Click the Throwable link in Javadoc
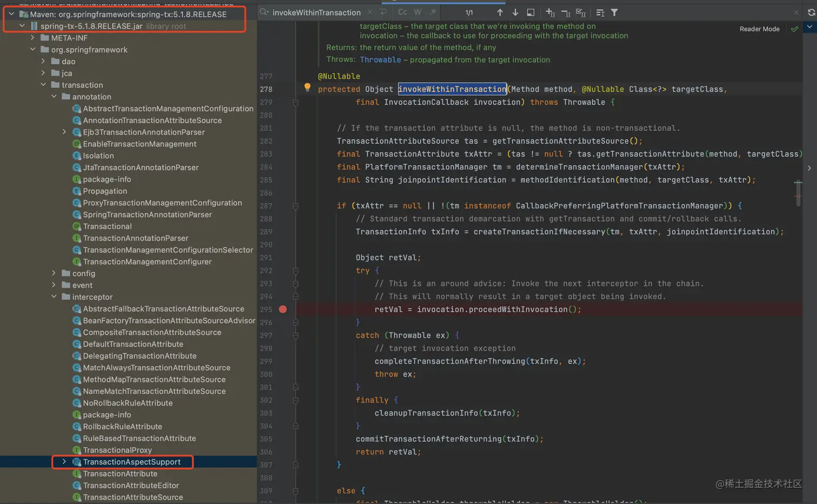Viewport: 817px width, 504px height. click(380, 60)
